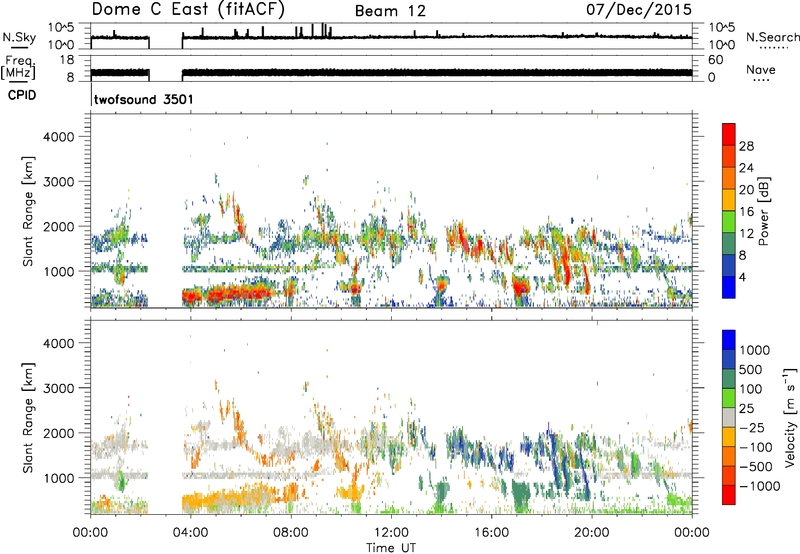Select the "Beam 12" label
Screen dimensions: 800x554
(390, 11)
